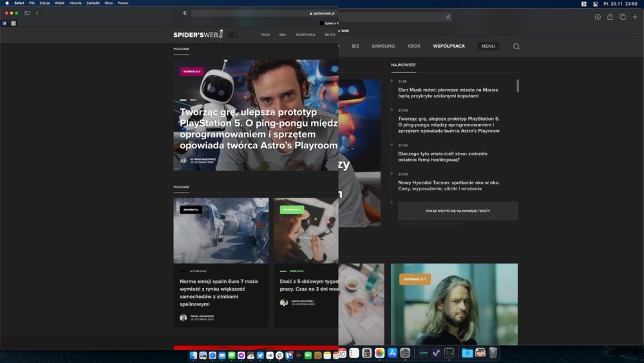Open Reminders from the Dock

click(x=354, y=353)
